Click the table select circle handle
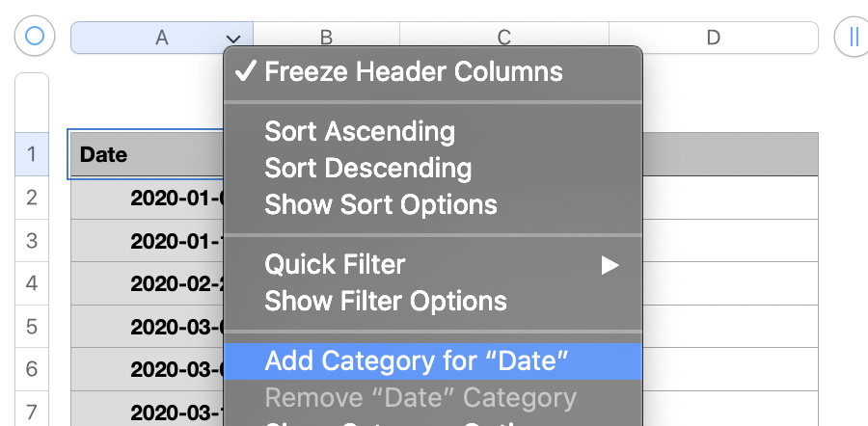 (35, 37)
